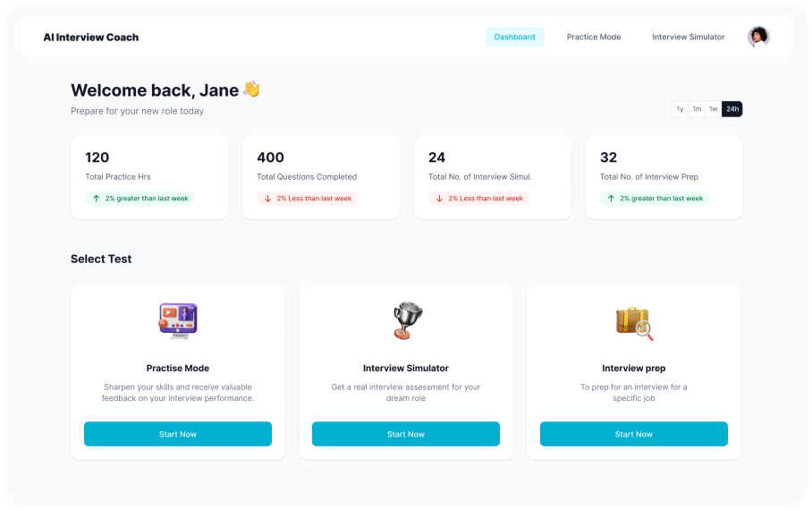Open the user profile avatar
This screenshot has height=510, width=812.
click(758, 37)
